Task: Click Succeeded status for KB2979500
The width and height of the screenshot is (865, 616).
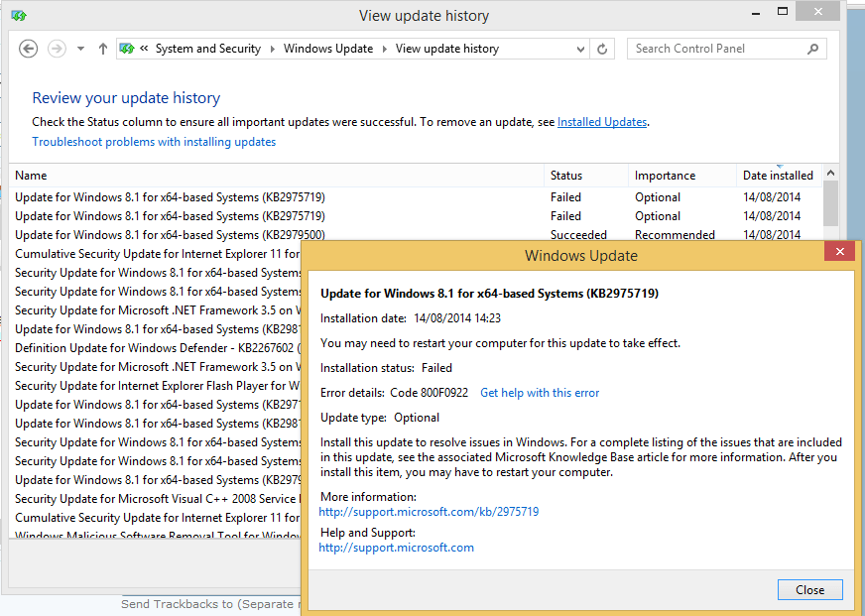Action: (578, 235)
